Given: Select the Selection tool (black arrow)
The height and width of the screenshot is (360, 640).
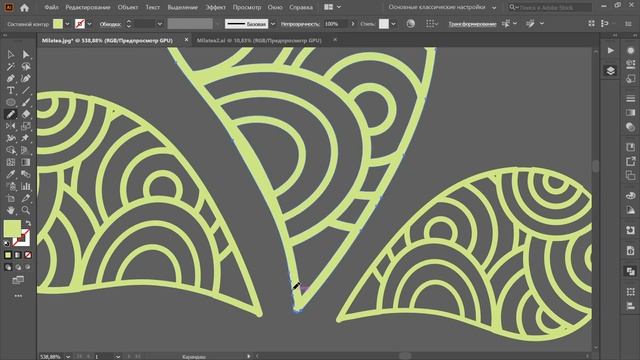Looking at the screenshot, I should (11, 54).
